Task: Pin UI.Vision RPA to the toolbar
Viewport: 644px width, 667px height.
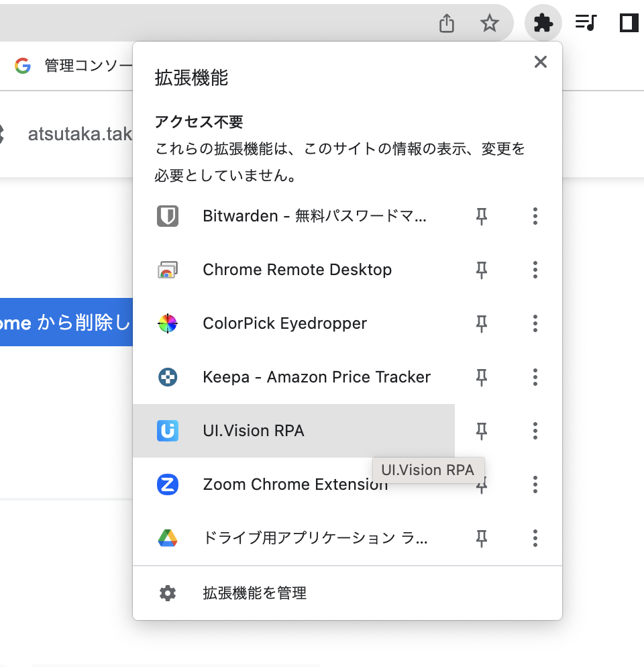Action: (x=481, y=431)
